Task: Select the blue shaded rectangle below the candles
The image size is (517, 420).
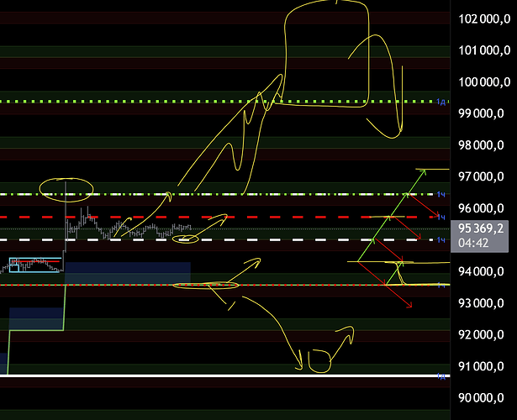Action: [126, 274]
